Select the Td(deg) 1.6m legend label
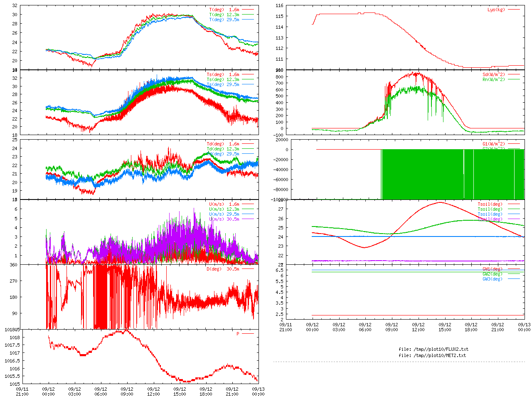The height and width of the screenshot is (399, 532). click(x=223, y=144)
